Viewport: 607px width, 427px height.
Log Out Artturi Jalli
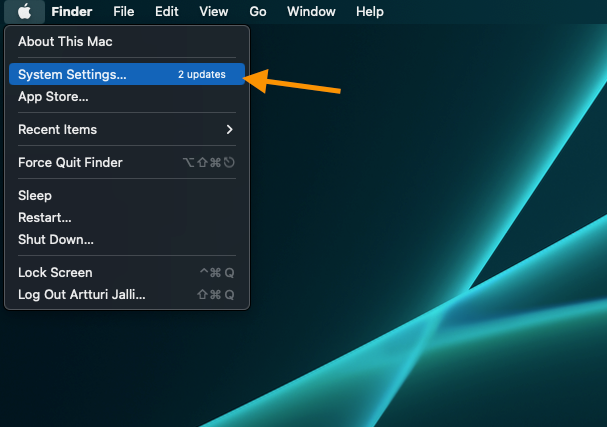127,295
